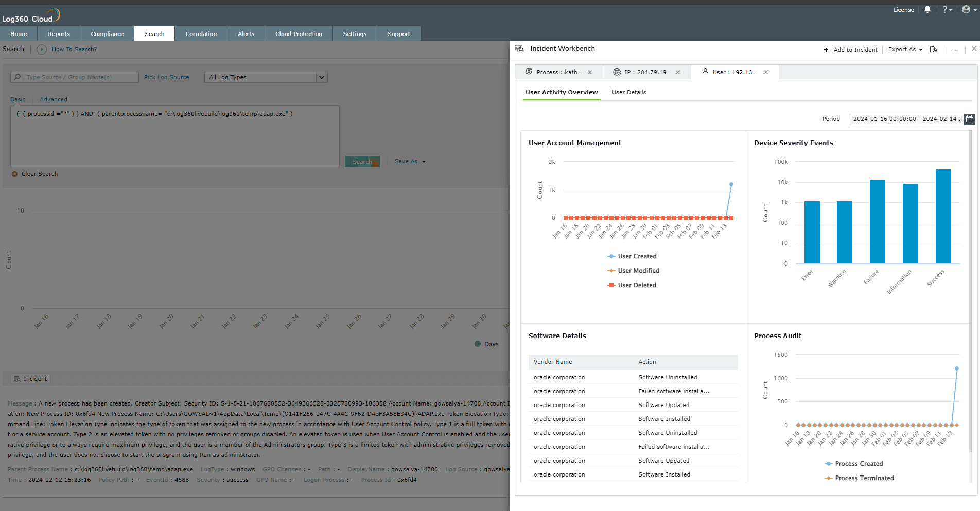The height and width of the screenshot is (511, 980).
Task: Open the Reports tab
Action: (x=59, y=34)
